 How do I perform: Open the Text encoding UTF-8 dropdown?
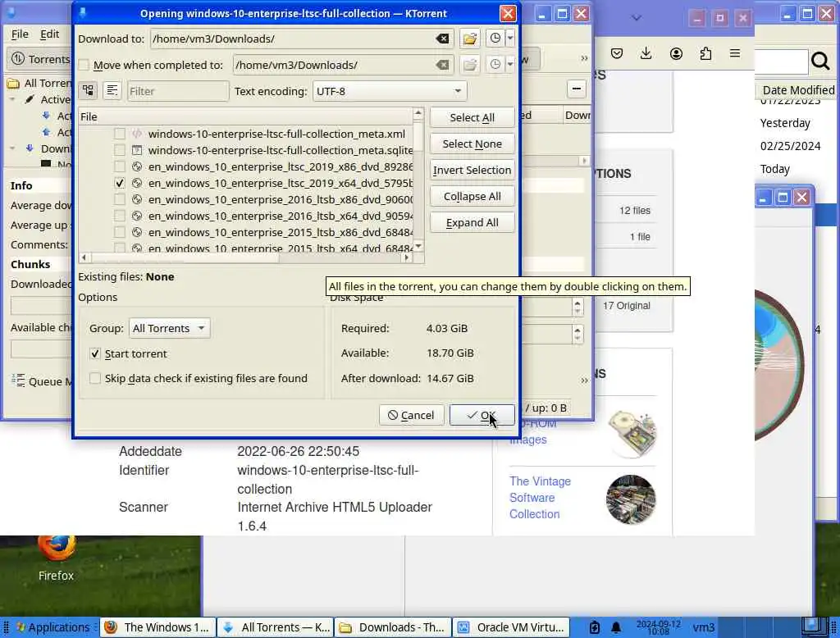coord(390,91)
